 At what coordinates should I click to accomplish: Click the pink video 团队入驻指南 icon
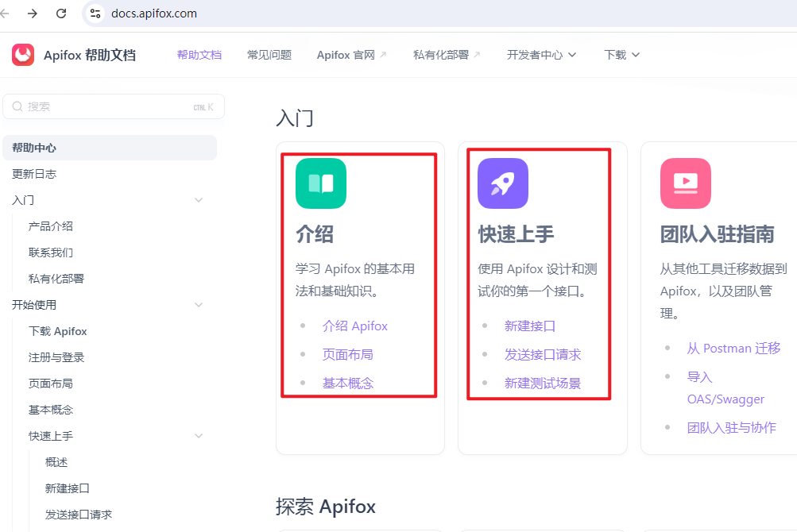[x=685, y=183]
